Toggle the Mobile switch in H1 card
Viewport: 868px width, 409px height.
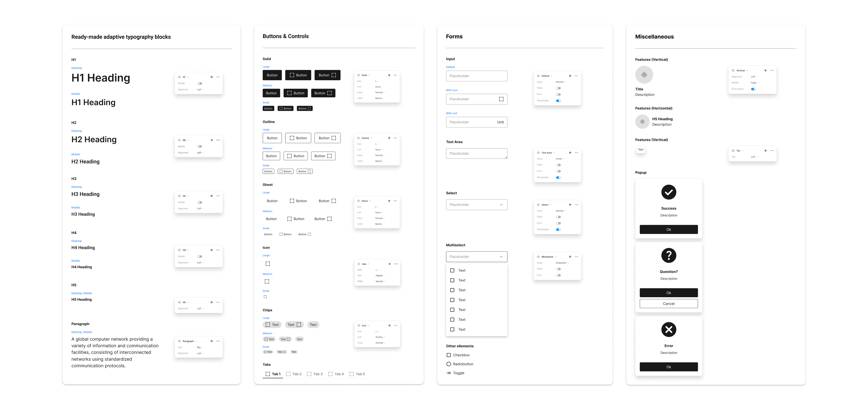pyautogui.click(x=199, y=83)
